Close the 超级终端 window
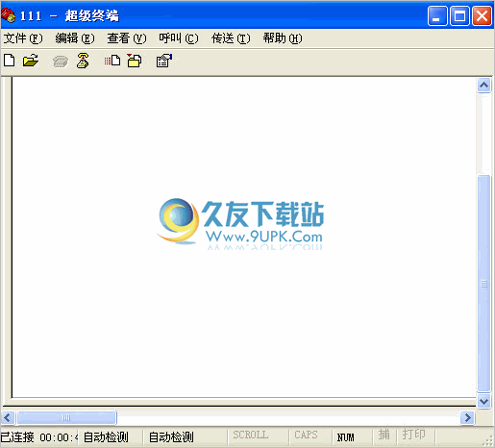The width and height of the screenshot is (495, 448). tap(482, 15)
